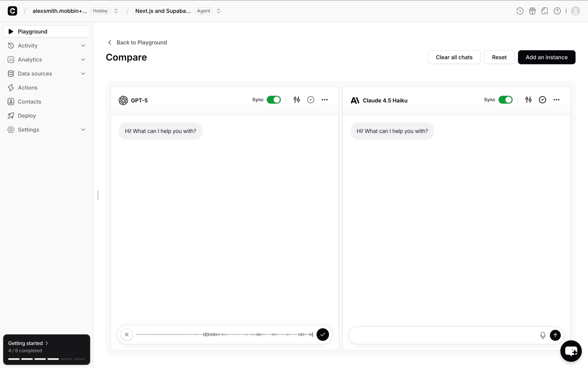The height and width of the screenshot is (368, 588).
Task: Open Settings page from sidebar
Action: [28, 130]
